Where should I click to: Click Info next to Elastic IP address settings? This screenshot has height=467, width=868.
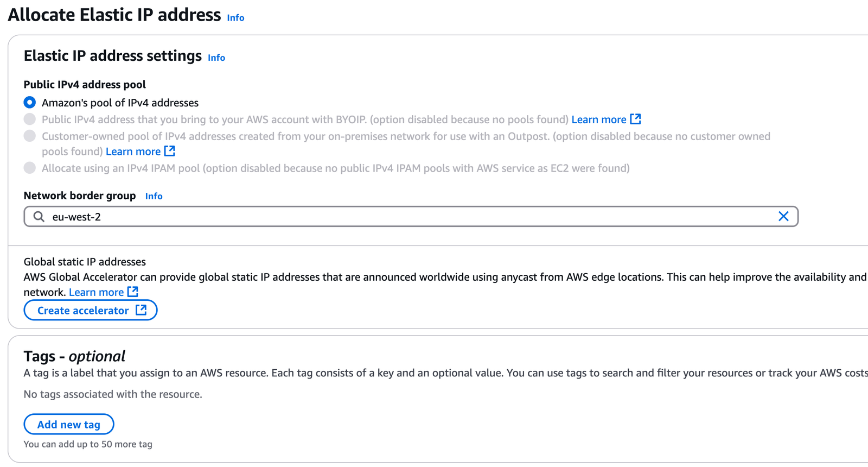(215, 58)
